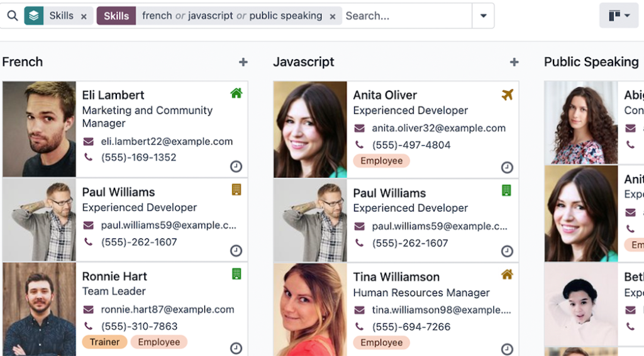Image resolution: width=644 pixels, height=356 pixels.
Task: Click the Public Speaking column header
Action: (591, 62)
